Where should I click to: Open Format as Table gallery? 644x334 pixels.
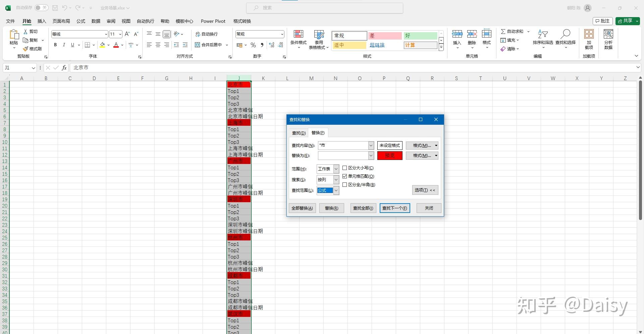(x=319, y=39)
